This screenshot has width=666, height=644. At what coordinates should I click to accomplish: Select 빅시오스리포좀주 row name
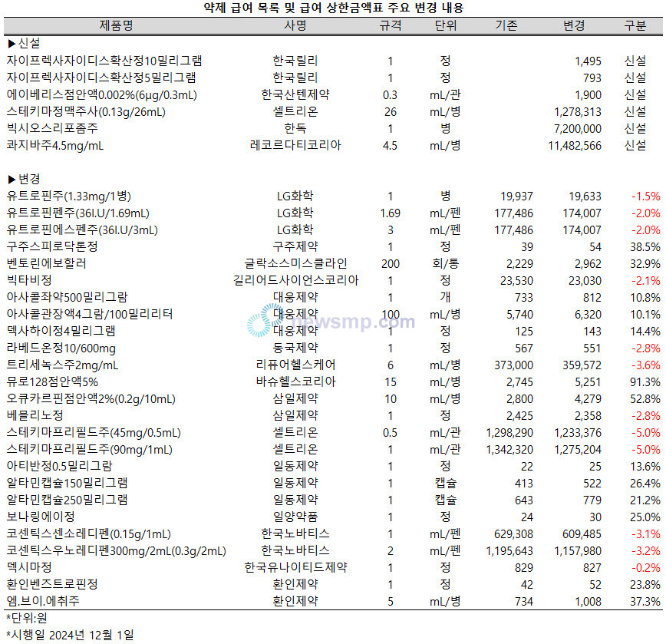(52, 128)
